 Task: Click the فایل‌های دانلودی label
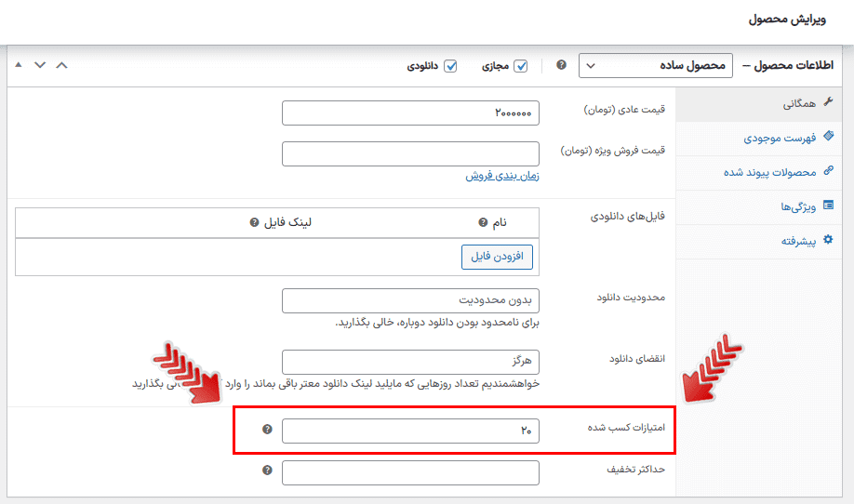627,216
